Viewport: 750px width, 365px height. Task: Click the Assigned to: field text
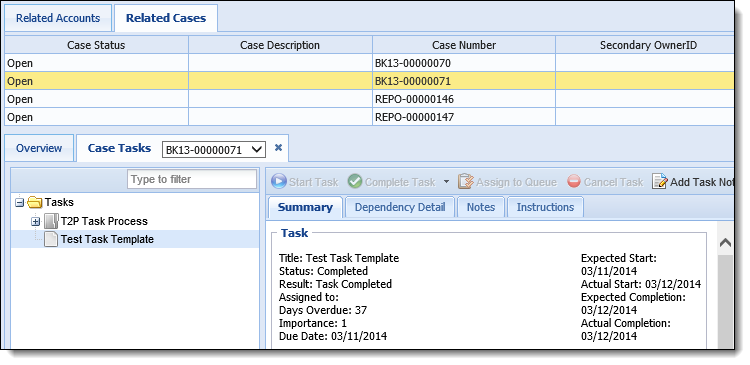309,297
